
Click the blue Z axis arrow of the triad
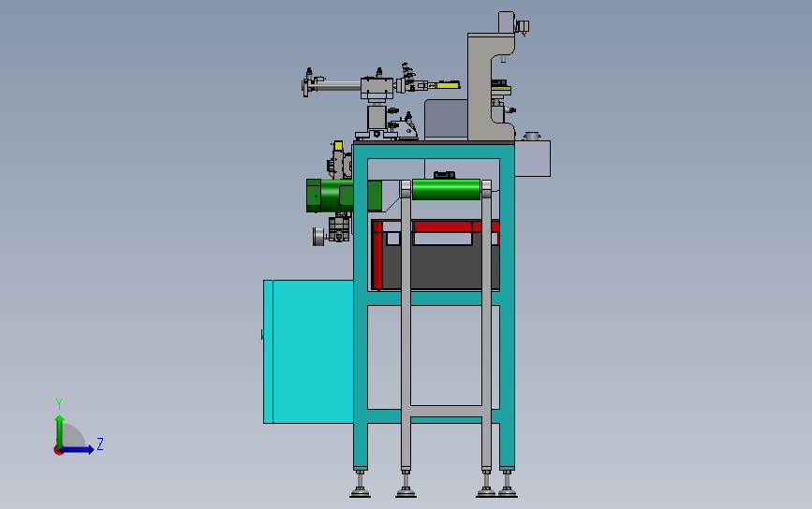tap(78, 449)
